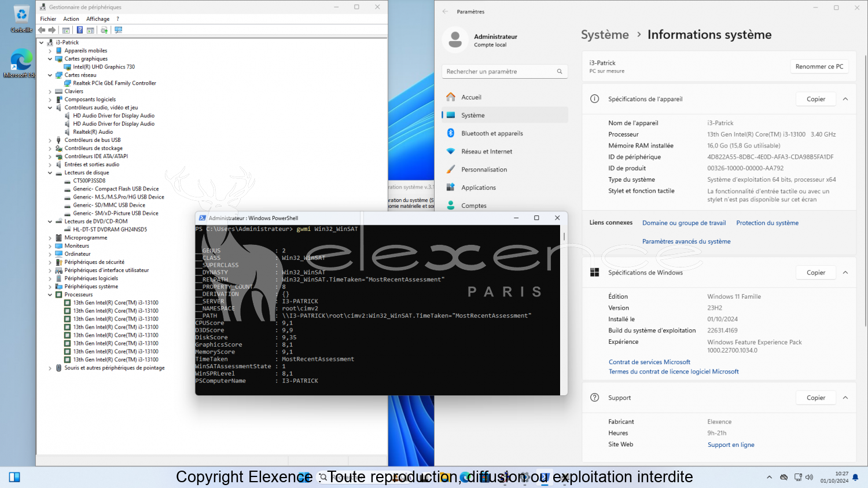Click the network icon in system tray

(x=798, y=477)
